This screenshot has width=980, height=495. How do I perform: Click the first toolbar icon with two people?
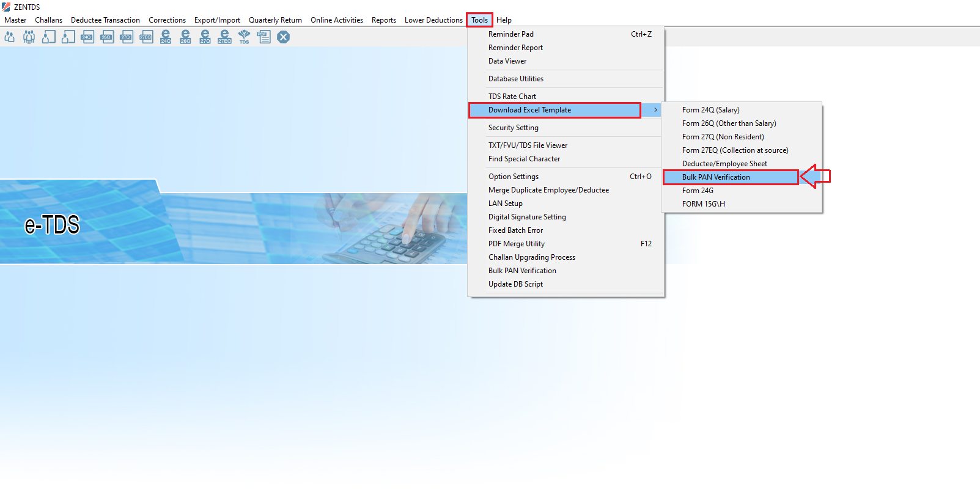[9, 37]
